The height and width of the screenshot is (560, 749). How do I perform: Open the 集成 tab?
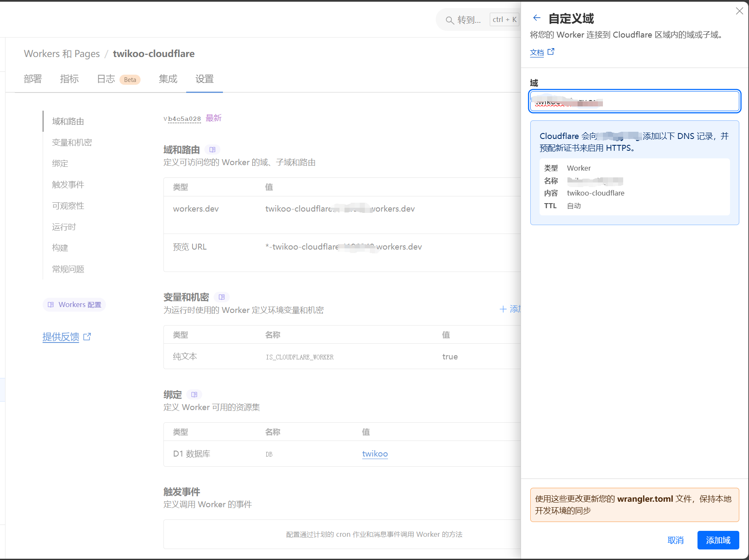point(168,79)
